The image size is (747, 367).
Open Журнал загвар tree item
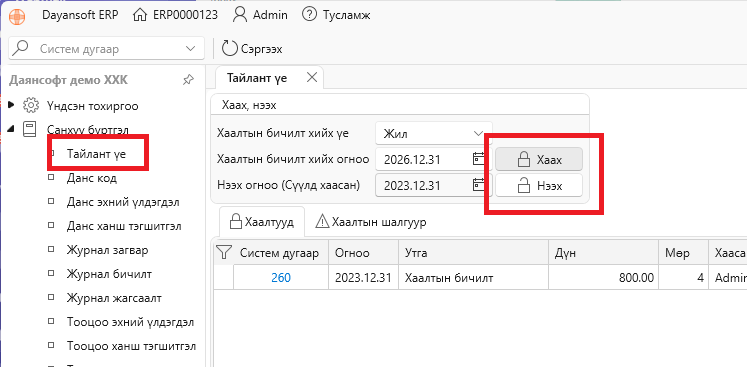107,250
